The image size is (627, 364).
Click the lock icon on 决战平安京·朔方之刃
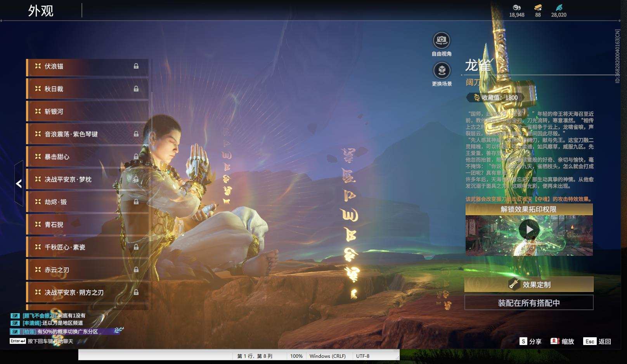coord(136,292)
